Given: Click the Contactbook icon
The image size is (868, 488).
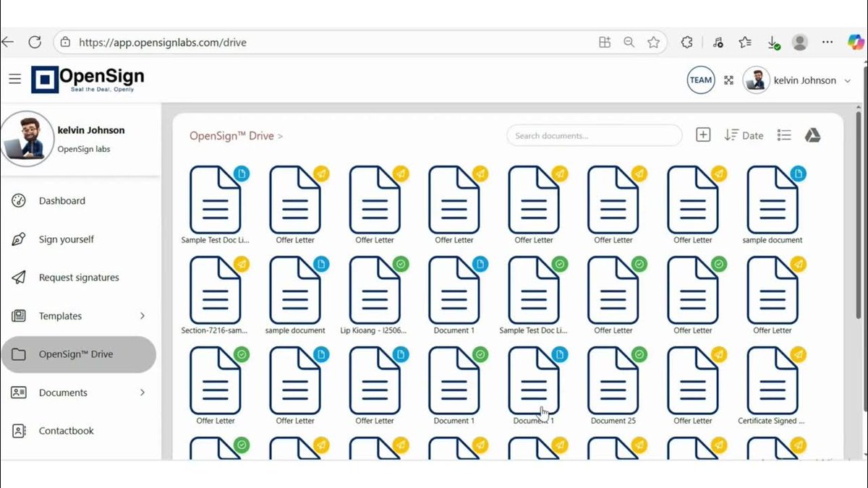Looking at the screenshot, I should 19,431.
